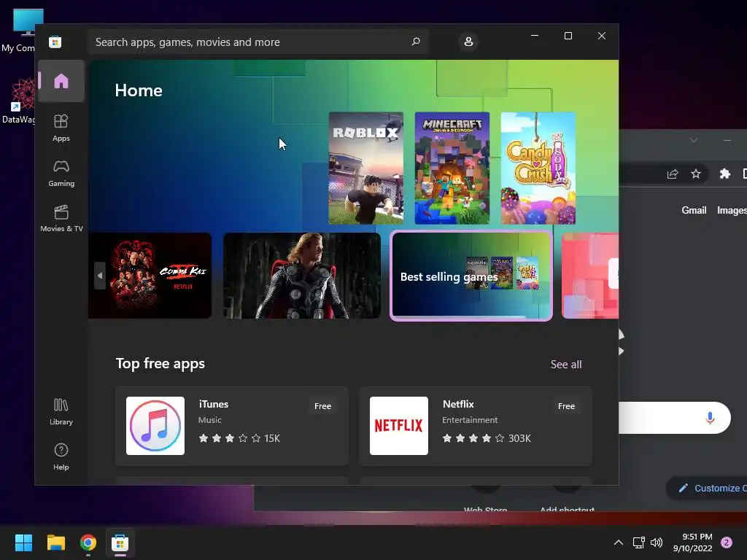Select the Thor movie banner

point(302,276)
